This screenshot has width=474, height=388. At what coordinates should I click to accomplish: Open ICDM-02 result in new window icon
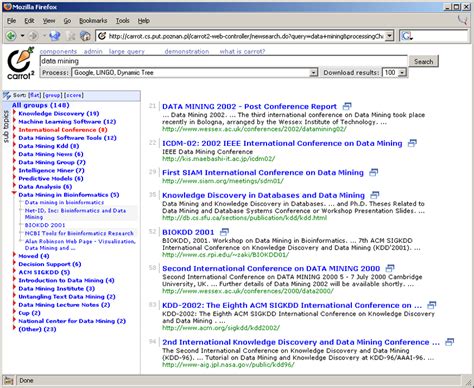tap(412, 143)
